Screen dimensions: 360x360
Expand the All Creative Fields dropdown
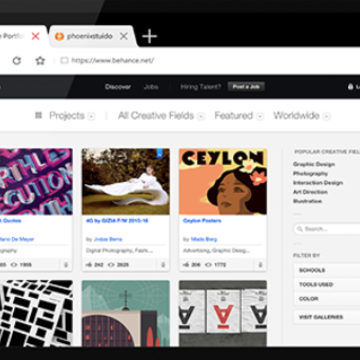point(201,116)
